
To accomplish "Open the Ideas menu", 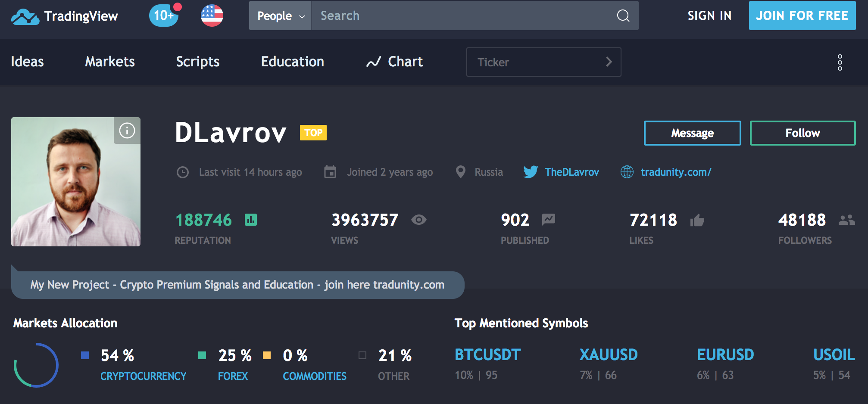I will (27, 62).
